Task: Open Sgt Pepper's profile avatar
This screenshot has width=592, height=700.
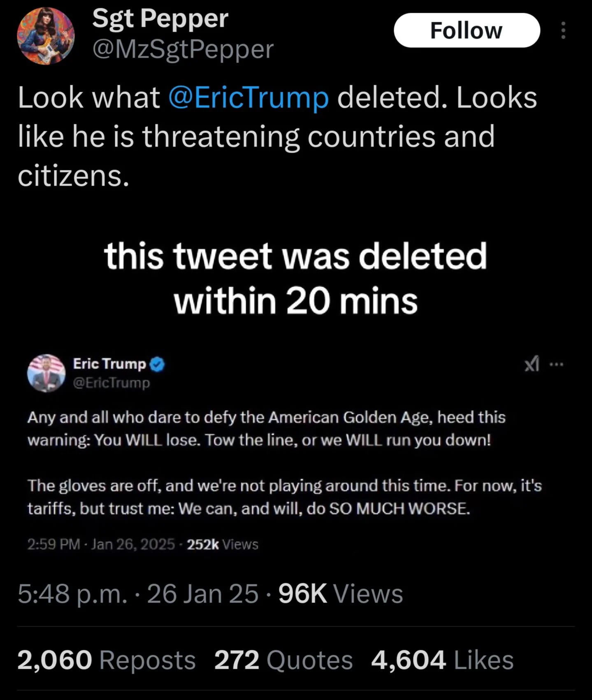Action: click(46, 36)
